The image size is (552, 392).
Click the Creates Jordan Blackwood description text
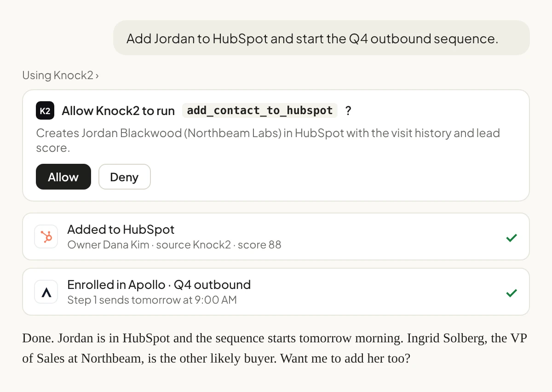(x=268, y=140)
